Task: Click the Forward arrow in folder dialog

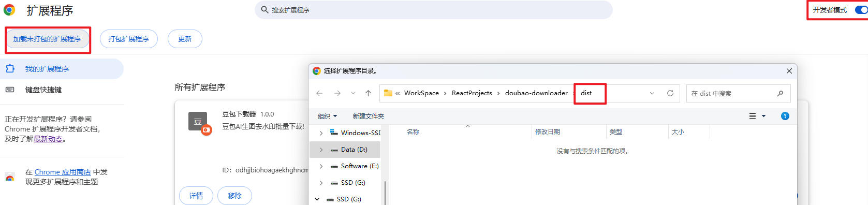Action: click(x=337, y=93)
